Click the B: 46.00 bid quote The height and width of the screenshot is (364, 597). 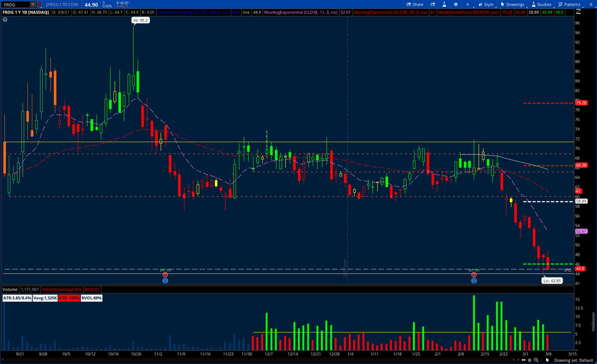click(x=122, y=2)
